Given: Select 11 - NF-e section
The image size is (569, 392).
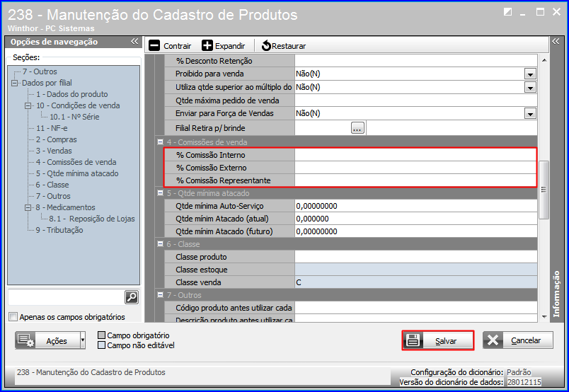Looking at the screenshot, I should (52, 128).
